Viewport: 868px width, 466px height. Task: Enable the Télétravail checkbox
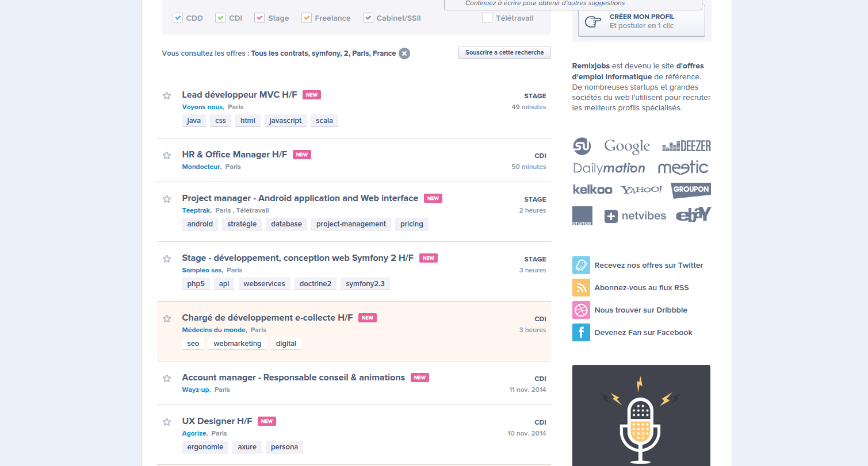pos(487,18)
